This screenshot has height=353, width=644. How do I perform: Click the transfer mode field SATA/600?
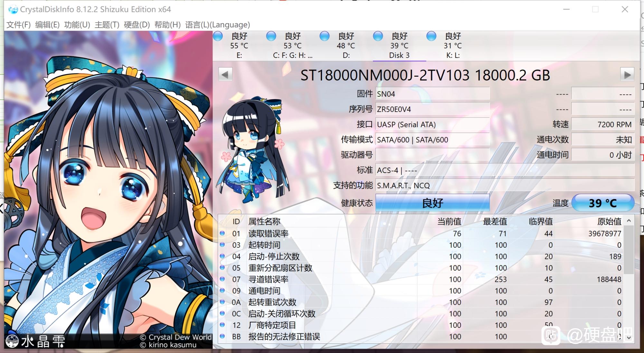(432, 140)
